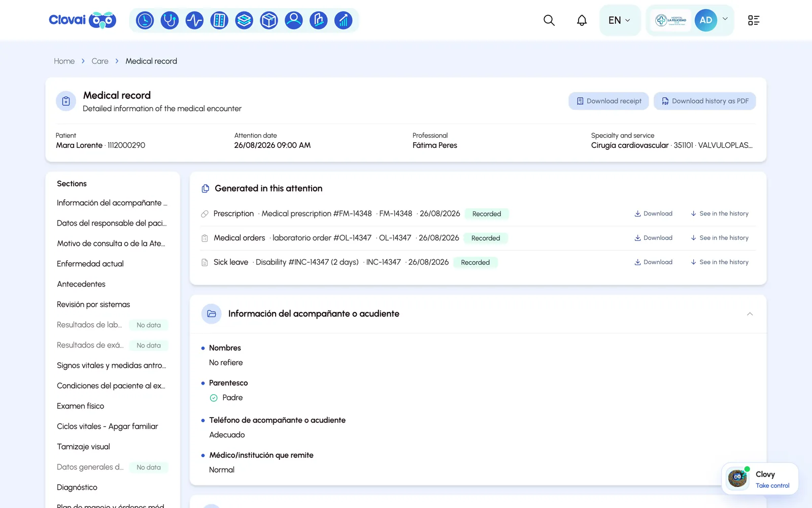
Task: Click Download history as PDF button
Action: (x=705, y=101)
